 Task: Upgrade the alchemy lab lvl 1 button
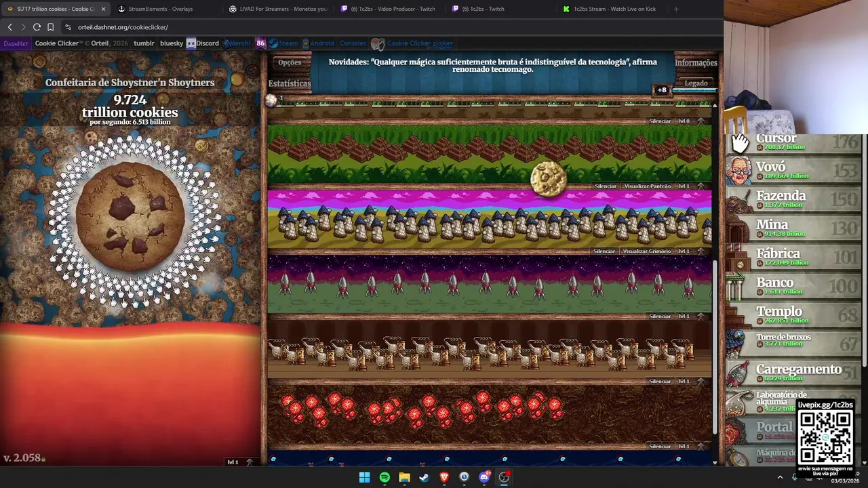coord(691,382)
